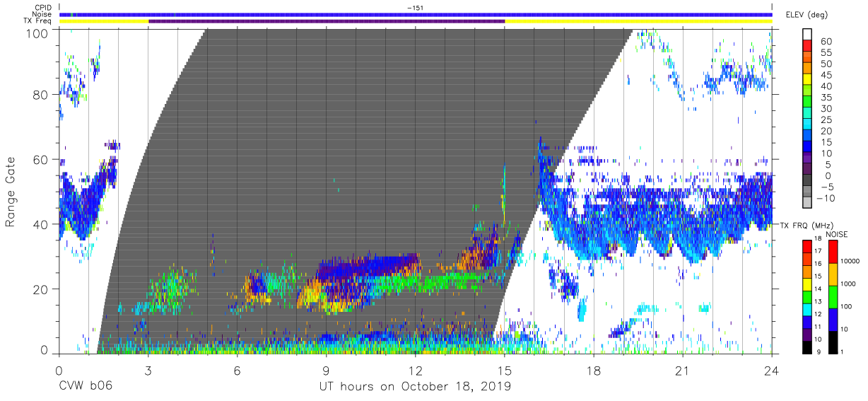Click the '10000' label on the NOISE colorbar
Screen dimensions: 868x401
tap(852, 261)
